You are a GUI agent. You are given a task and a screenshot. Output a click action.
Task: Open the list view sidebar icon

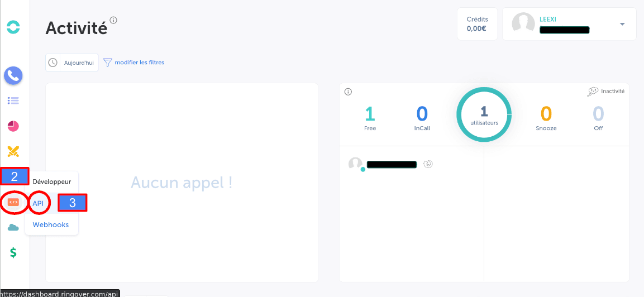tap(13, 101)
